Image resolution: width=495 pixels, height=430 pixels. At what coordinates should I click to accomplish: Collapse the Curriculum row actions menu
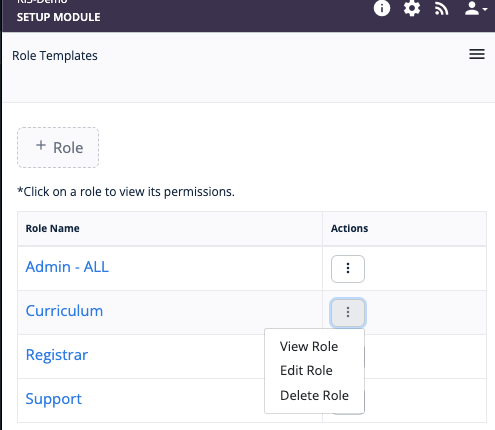click(348, 312)
